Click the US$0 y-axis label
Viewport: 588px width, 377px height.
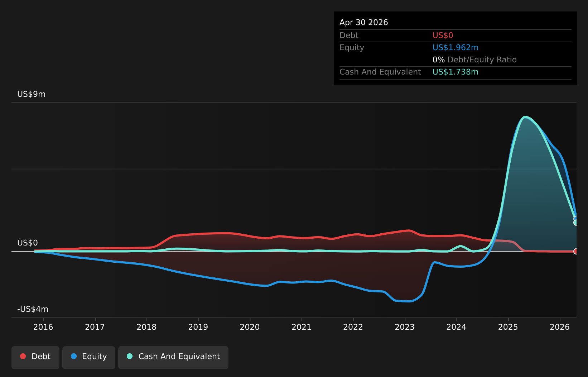[x=28, y=243]
